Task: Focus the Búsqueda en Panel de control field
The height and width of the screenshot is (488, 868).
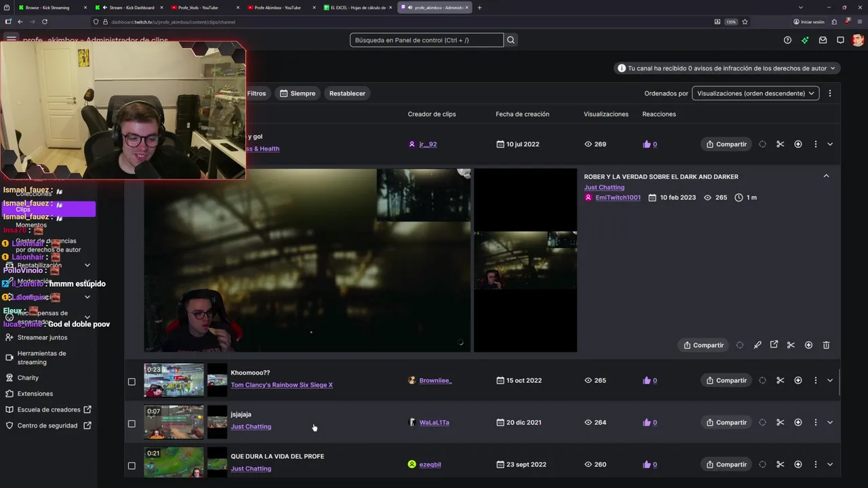Action: click(427, 40)
